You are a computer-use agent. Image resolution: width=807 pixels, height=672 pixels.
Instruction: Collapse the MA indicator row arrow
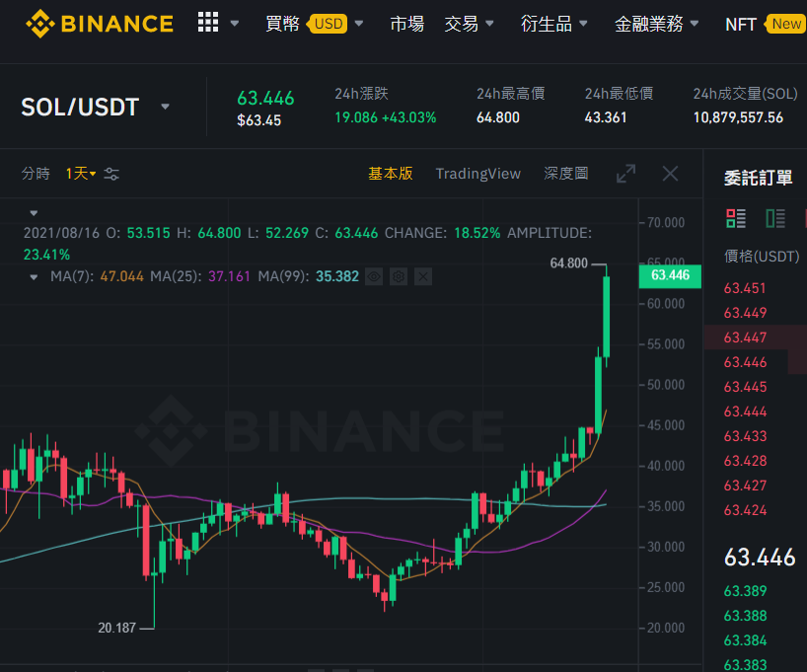pos(34,277)
